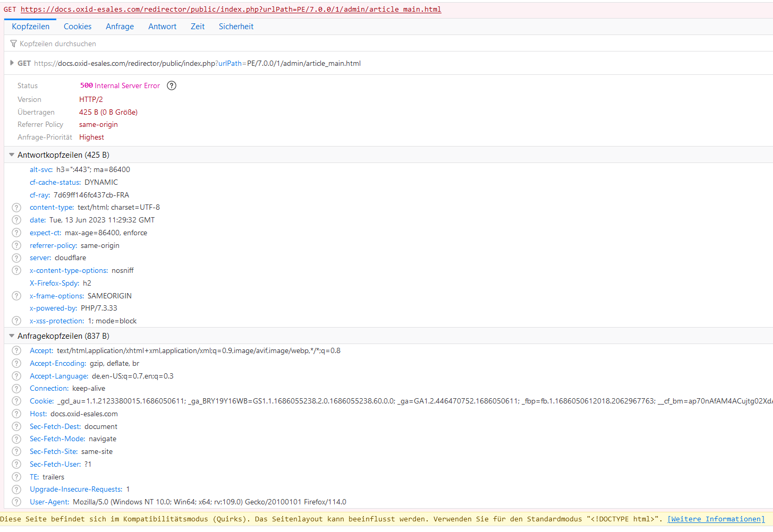Open the Antwort tab
This screenshot has width=773, height=532.
[x=162, y=27]
